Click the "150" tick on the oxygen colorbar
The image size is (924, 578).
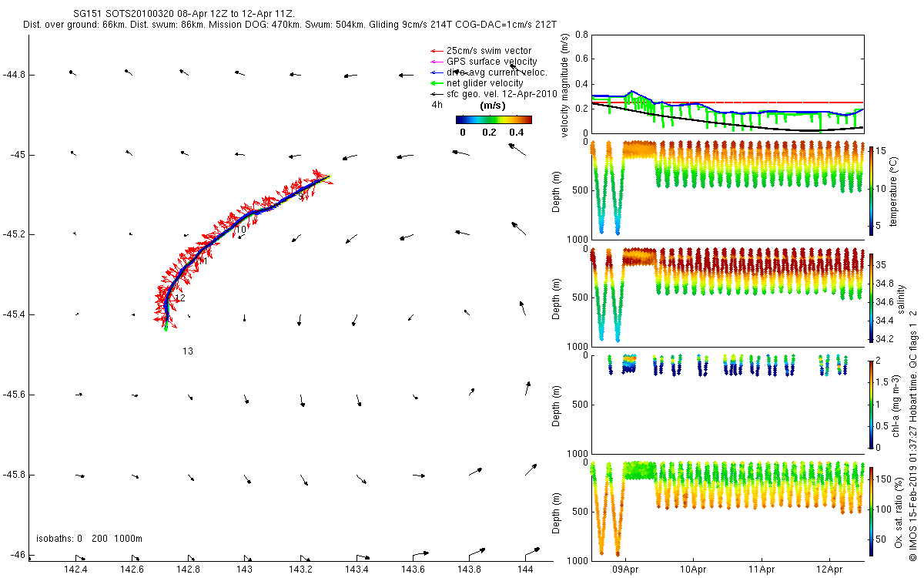coord(884,479)
